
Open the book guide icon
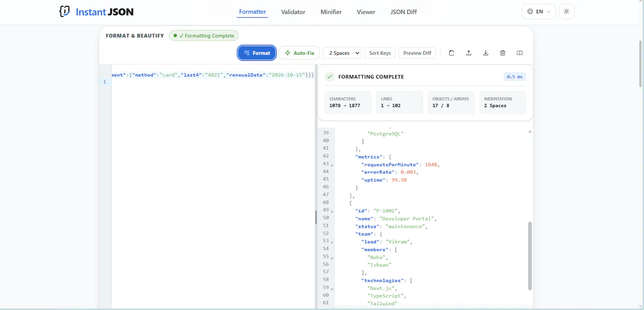(520, 53)
